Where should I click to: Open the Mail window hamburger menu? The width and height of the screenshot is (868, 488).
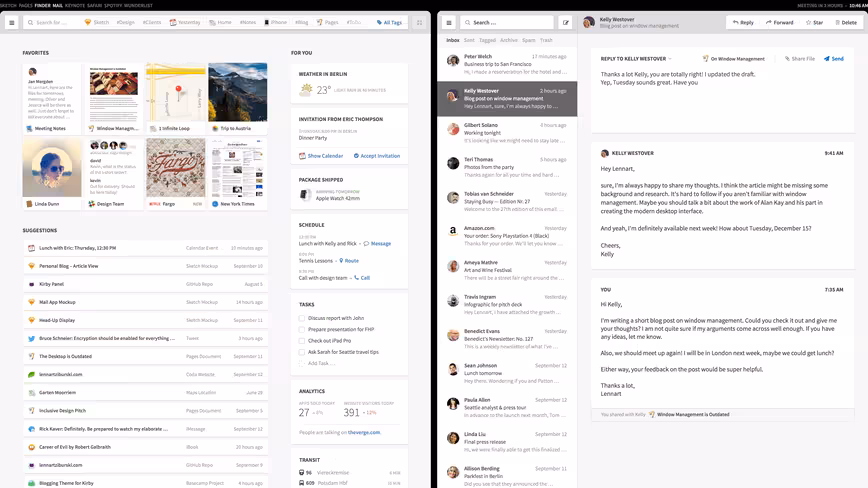pos(449,23)
